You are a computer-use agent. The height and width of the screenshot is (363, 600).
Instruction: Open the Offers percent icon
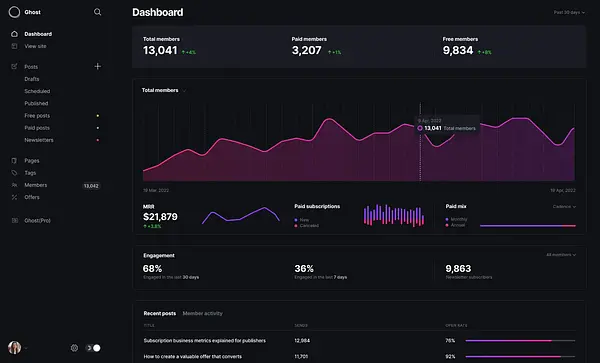tap(14, 197)
